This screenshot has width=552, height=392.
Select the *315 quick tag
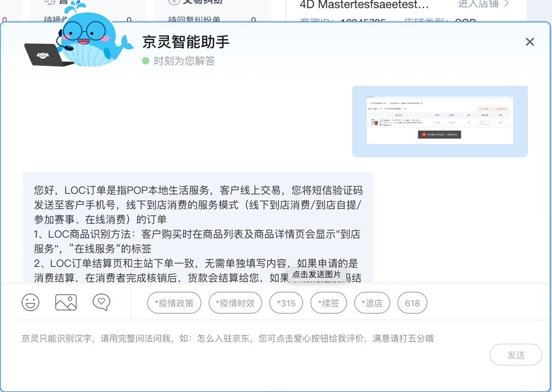coord(286,302)
